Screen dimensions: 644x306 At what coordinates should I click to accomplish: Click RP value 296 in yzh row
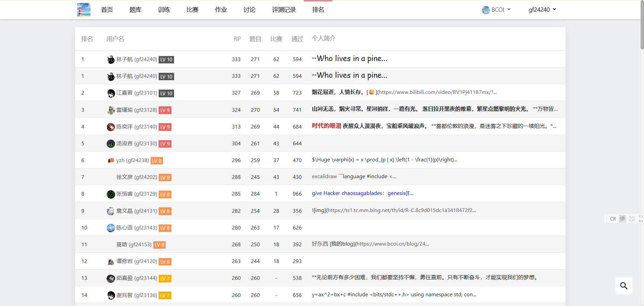(x=236, y=160)
